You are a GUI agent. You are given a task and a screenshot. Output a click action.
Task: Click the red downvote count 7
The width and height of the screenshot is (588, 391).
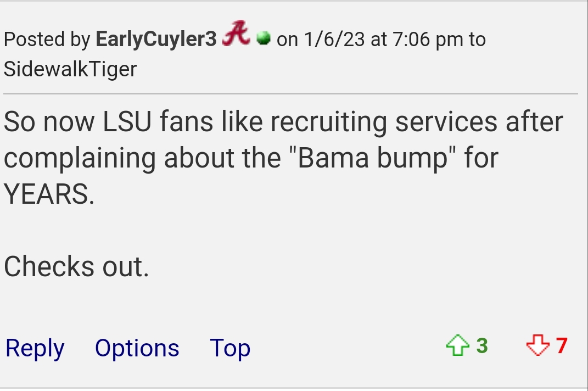[562, 345]
